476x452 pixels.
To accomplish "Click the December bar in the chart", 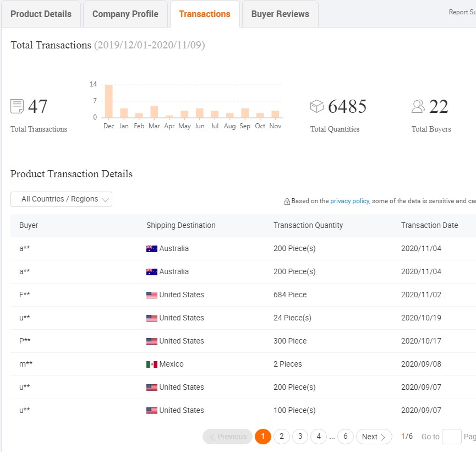I will click(109, 101).
